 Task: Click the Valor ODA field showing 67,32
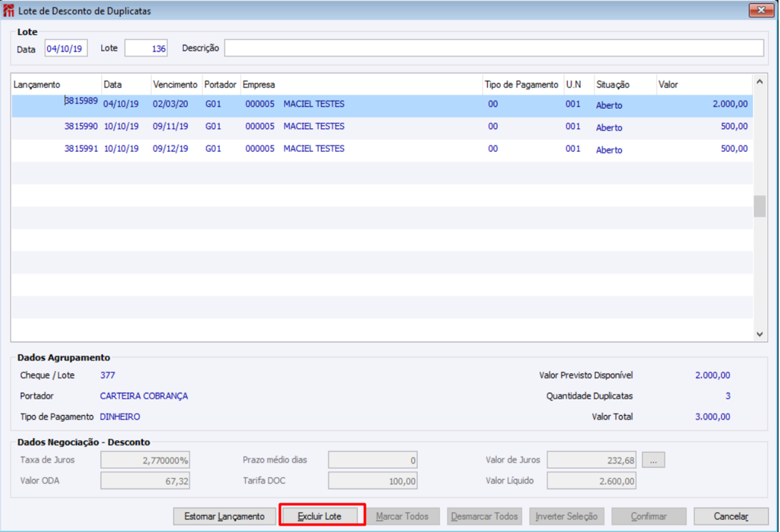[145, 481]
